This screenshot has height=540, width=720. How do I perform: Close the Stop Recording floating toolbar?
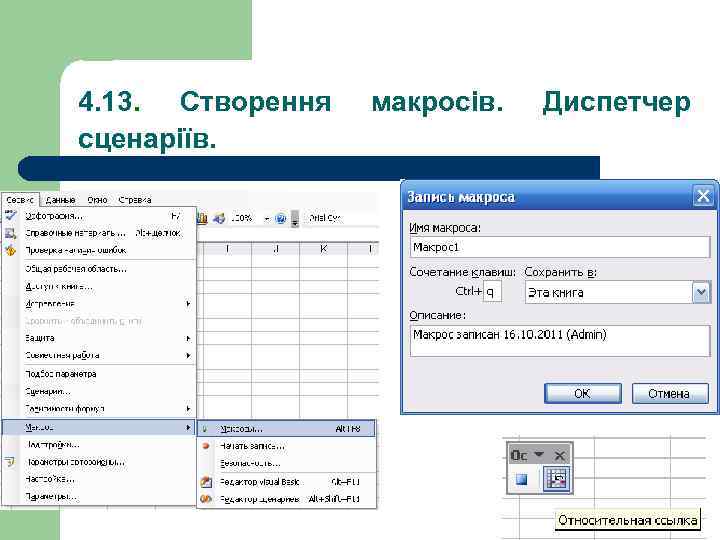559,456
